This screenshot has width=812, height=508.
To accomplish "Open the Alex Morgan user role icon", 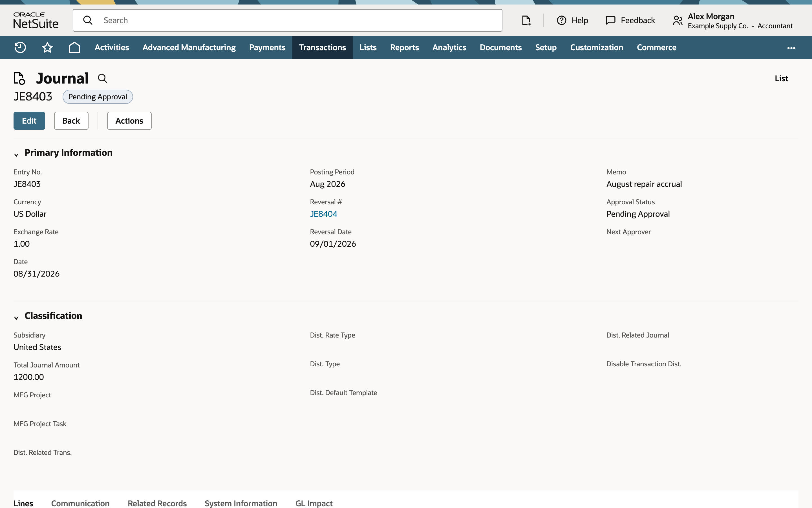I will (x=678, y=21).
